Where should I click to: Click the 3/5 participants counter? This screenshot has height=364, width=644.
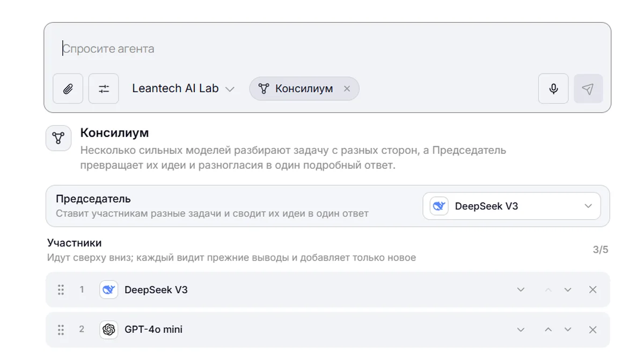point(601,250)
